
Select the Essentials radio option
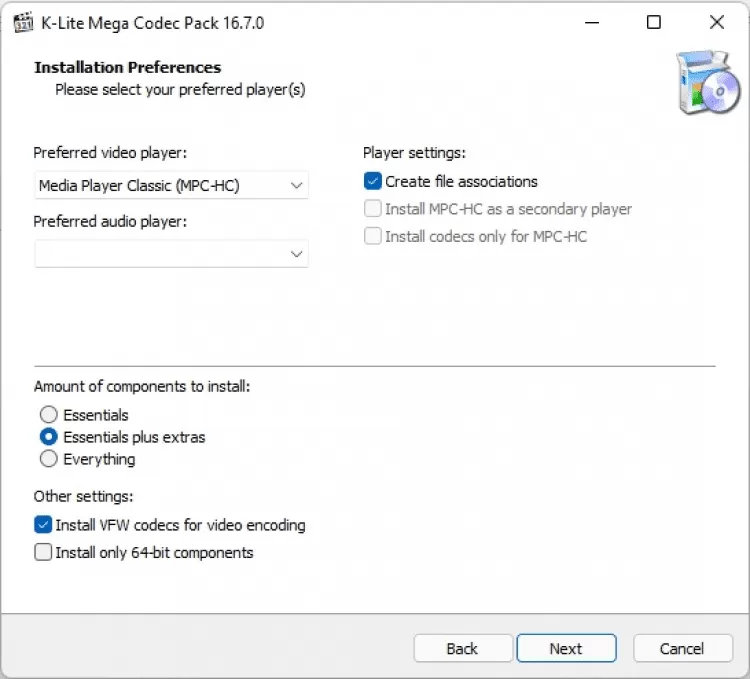point(48,415)
